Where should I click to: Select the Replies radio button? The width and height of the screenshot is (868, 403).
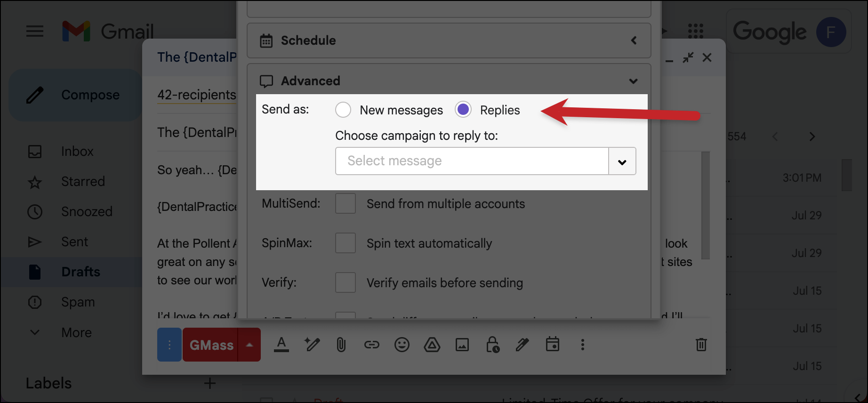(x=463, y=110)
